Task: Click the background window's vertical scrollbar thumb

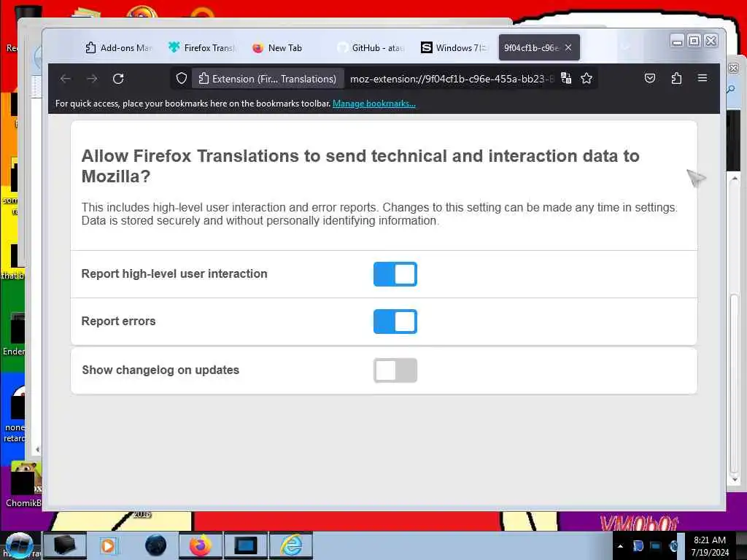Action: [x=735, y=383]
